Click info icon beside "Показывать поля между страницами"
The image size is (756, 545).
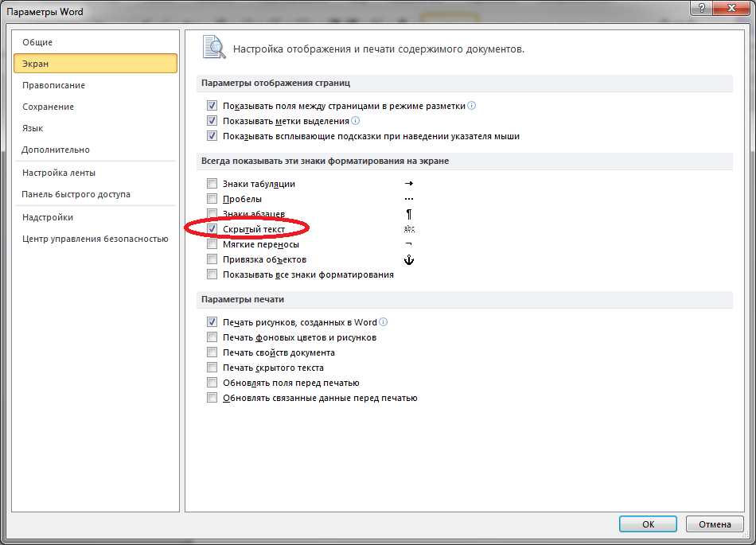coord(472,106)
